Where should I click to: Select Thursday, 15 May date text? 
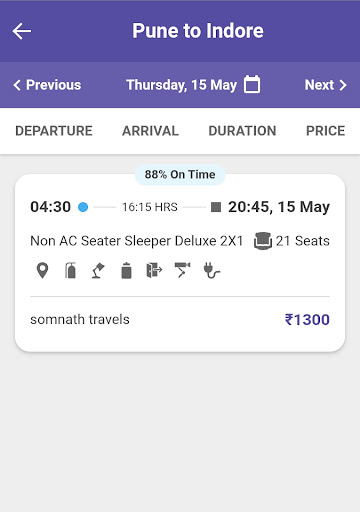(181, 85)
